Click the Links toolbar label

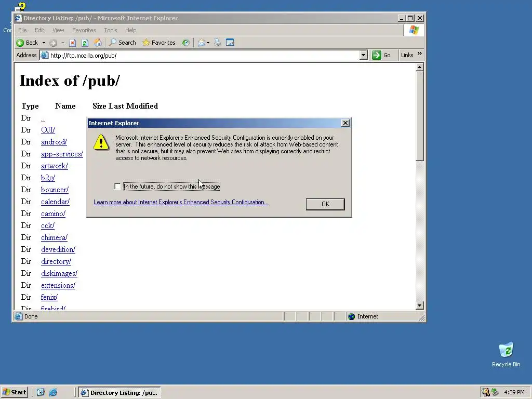coord(407,55)
